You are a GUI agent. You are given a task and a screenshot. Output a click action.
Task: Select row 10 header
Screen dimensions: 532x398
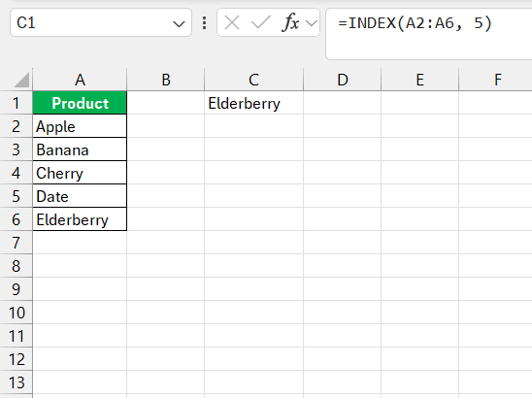click(16, 313)
